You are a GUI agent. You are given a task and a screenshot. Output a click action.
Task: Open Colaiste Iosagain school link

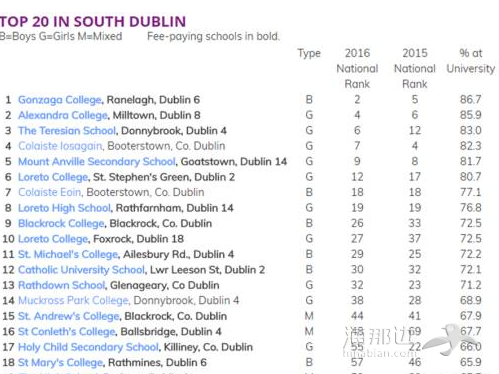point(60,146)
